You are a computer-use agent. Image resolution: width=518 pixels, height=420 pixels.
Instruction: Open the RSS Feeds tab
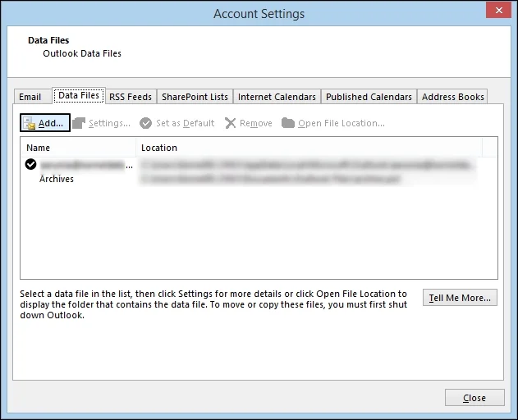(131, 97)
